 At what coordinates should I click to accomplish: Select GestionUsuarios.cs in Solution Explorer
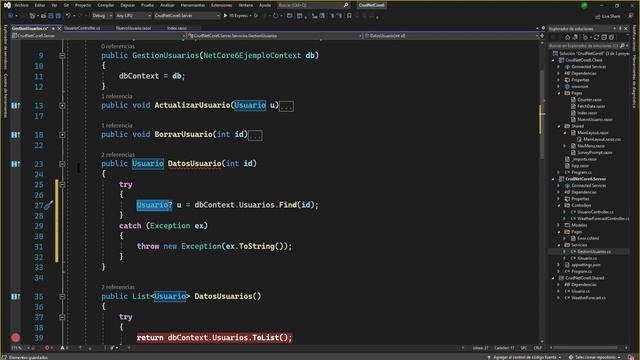pos(594,251)
